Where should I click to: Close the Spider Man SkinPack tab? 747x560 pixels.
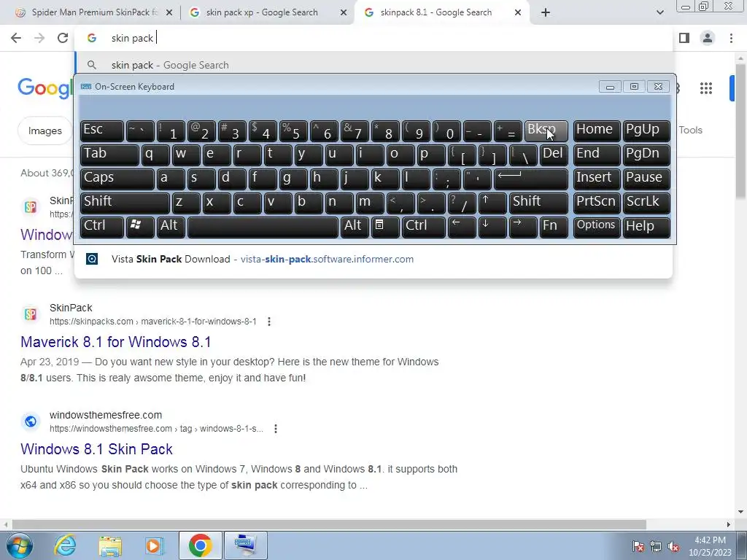tap(169, 12)
